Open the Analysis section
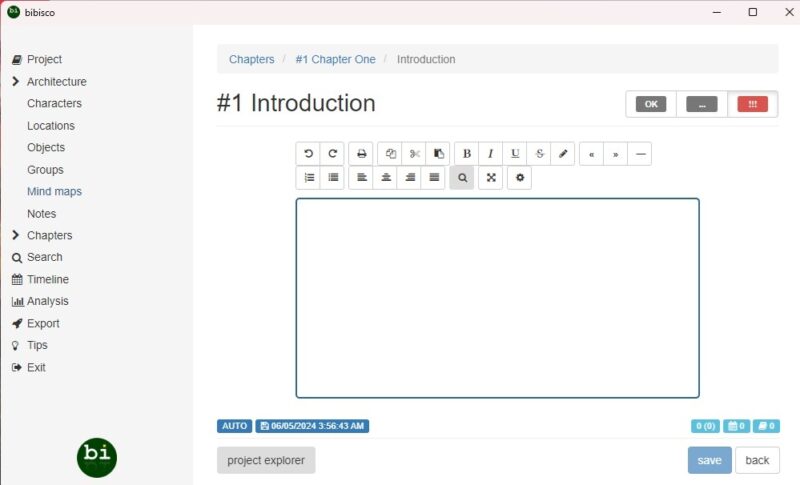Viewport: 800px width, 485px height. (x=47, y=301)
